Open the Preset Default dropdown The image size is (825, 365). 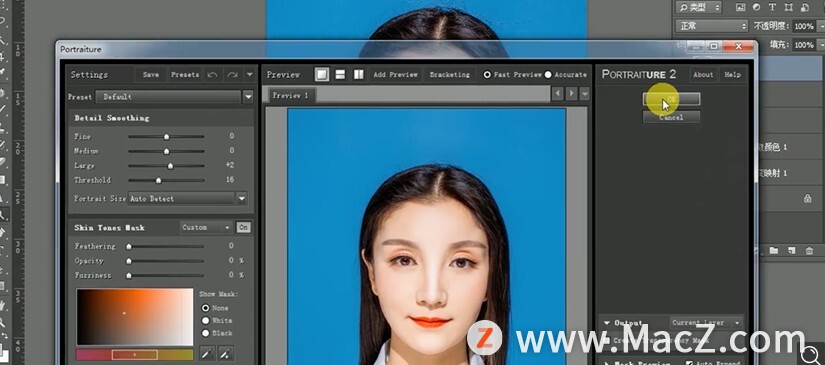pos(248,97)
